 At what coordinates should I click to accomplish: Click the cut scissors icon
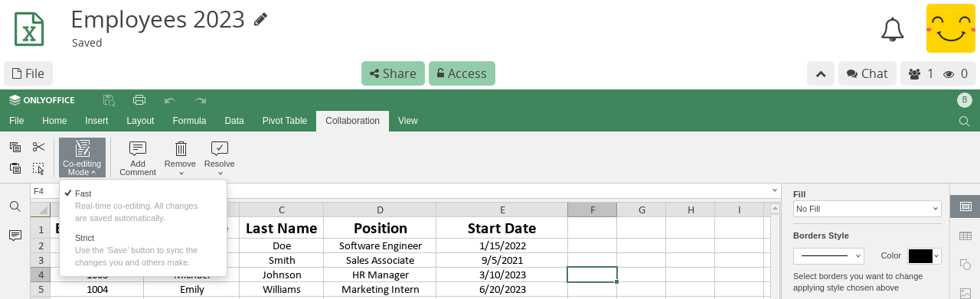(39, 147)
